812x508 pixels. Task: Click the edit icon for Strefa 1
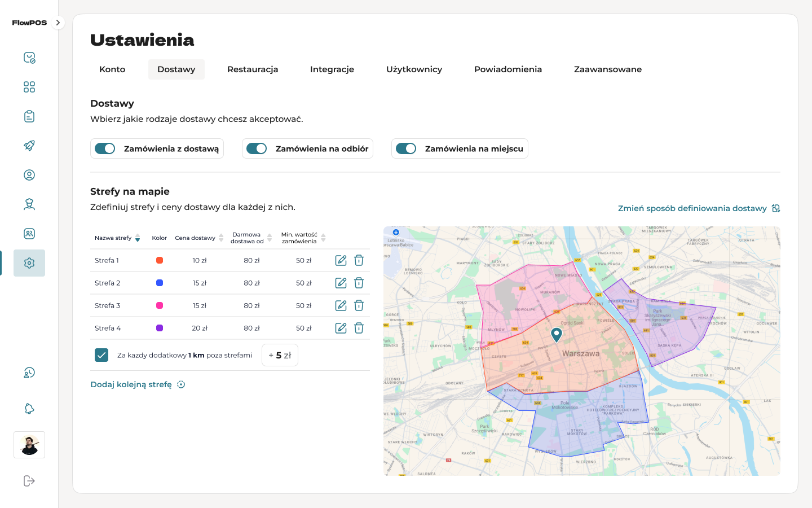[x=341, y=260]
